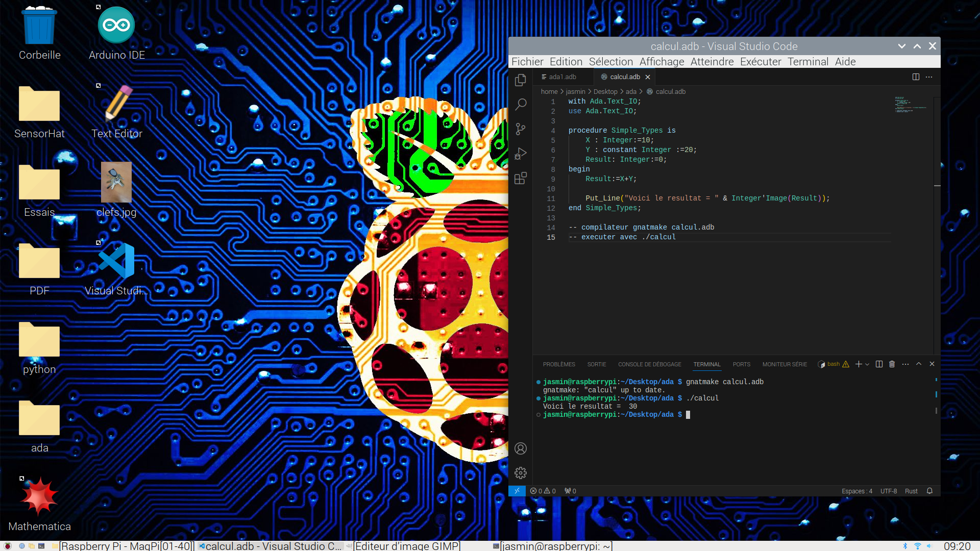Open the Extensions view
980x551 pixels.
point(520,178)
